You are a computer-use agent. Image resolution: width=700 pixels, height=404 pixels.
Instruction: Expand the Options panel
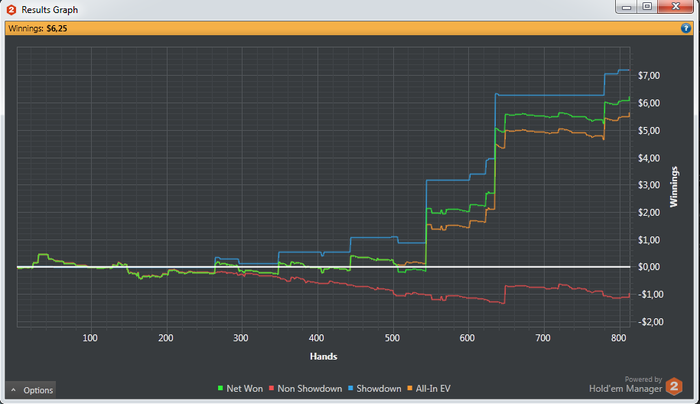coord(31,390)
